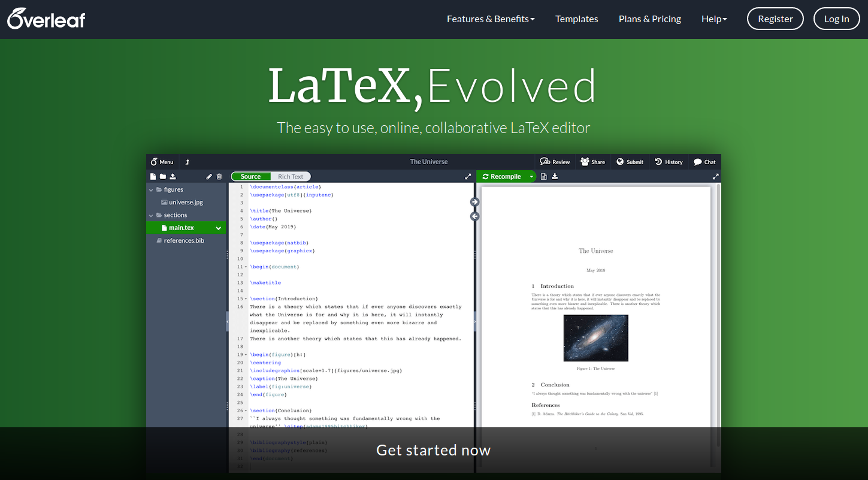Click the logs and output files icon
This screenshot has width=868, height=480.
[544, 176]
